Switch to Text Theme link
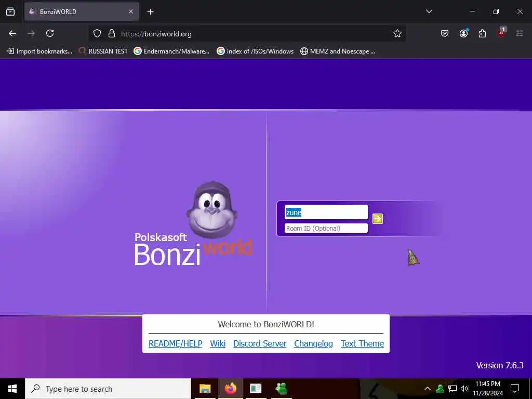This screenshot has height=399, width=532. [x=362, y=344]
